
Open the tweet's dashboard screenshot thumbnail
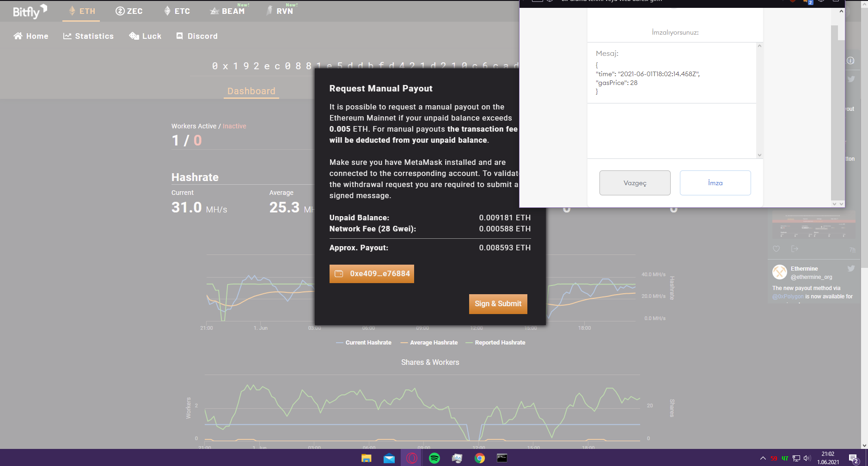[x=813, y=225]
